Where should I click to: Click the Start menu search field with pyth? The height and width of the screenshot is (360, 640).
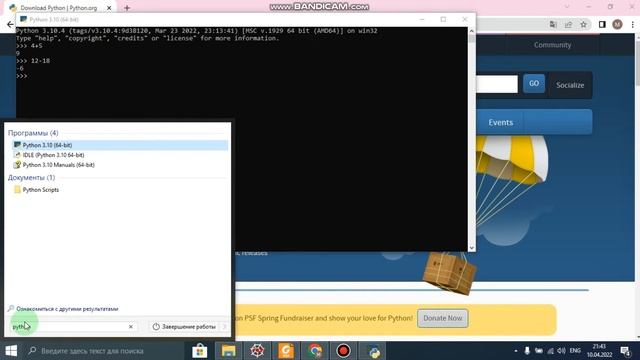pyautogui.click(x=73, y=327)
